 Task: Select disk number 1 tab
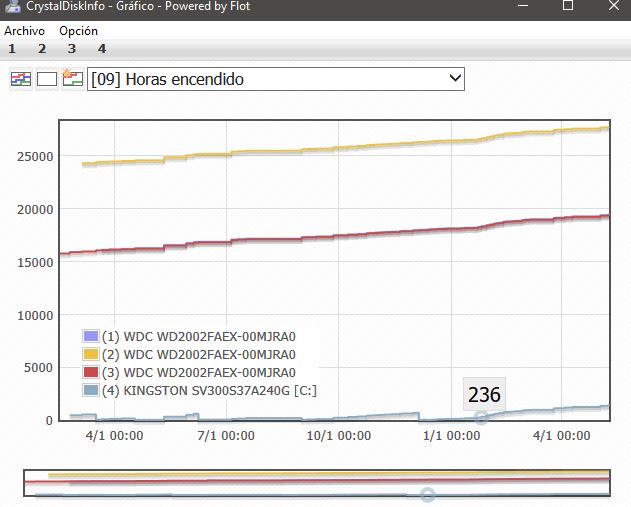pos(12,49)
